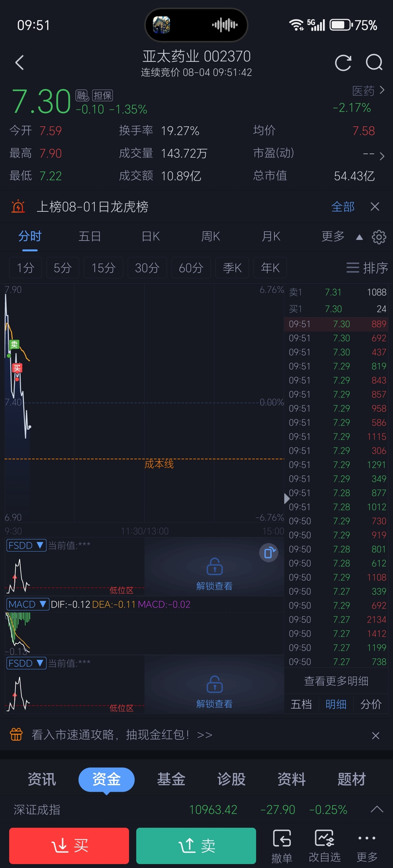Select the 季K period chip

pyautogui.click(x=232, y=268)
